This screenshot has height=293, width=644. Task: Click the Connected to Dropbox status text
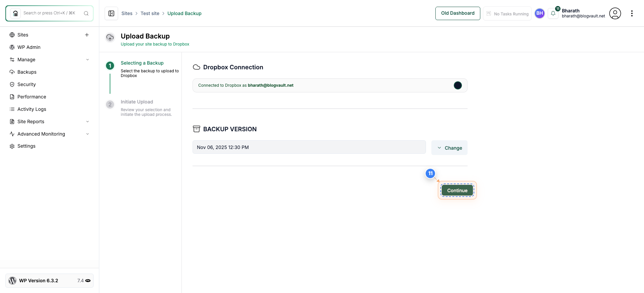246,85
